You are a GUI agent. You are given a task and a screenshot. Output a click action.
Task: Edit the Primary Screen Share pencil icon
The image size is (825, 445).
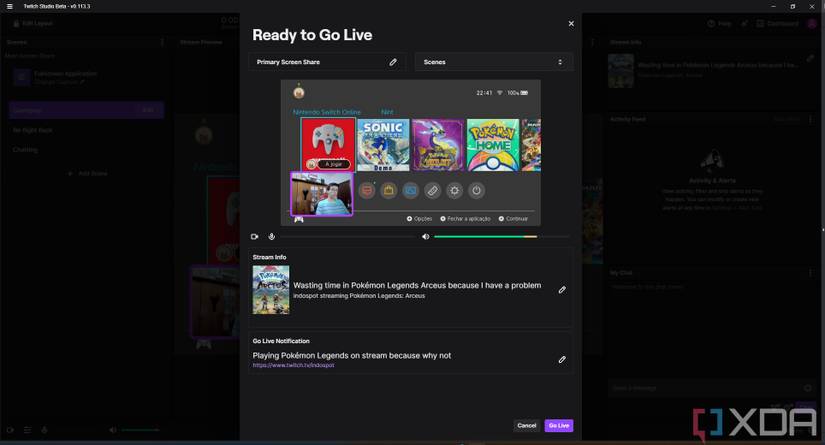coord(393,62)
